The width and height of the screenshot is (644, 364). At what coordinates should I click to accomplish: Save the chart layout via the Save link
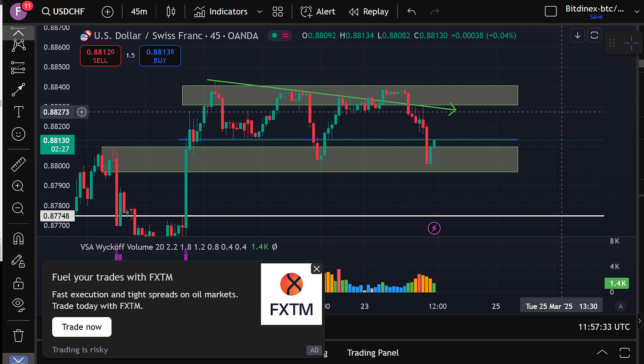coord(596,17)
